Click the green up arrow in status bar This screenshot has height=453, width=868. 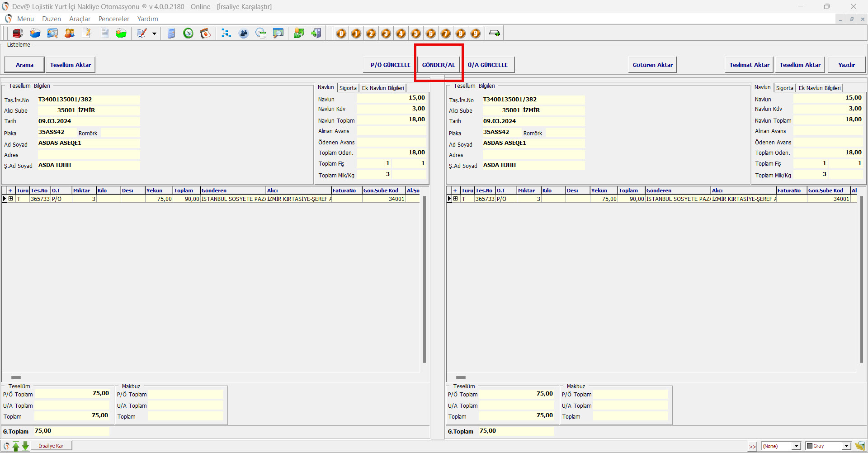click(x=16, y=446)
